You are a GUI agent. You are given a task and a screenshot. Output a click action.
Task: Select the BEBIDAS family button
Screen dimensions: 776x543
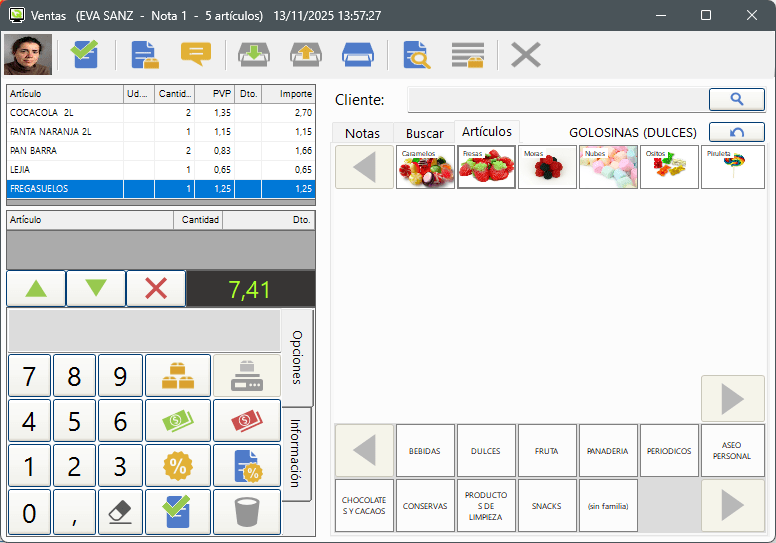point(425,451)
